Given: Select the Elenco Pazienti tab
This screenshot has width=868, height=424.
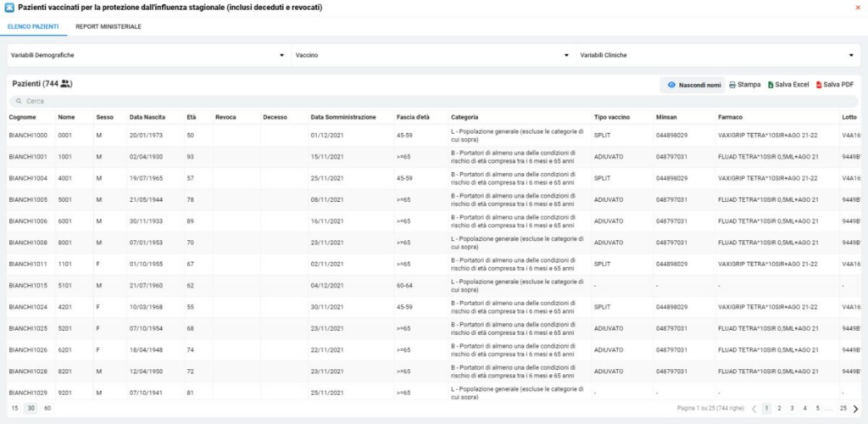Looking at the screenshot, I should [33, 27].
